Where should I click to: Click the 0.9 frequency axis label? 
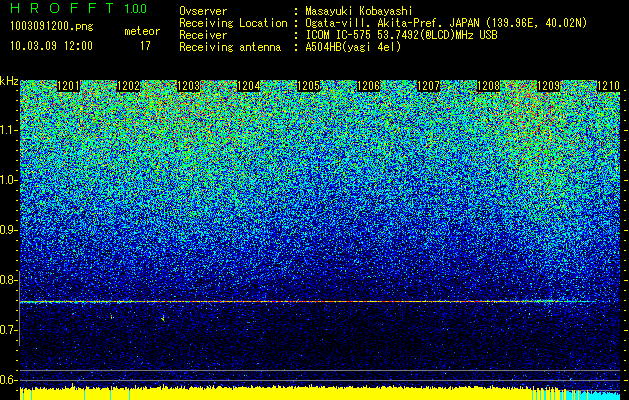click(x=8, y=230)
